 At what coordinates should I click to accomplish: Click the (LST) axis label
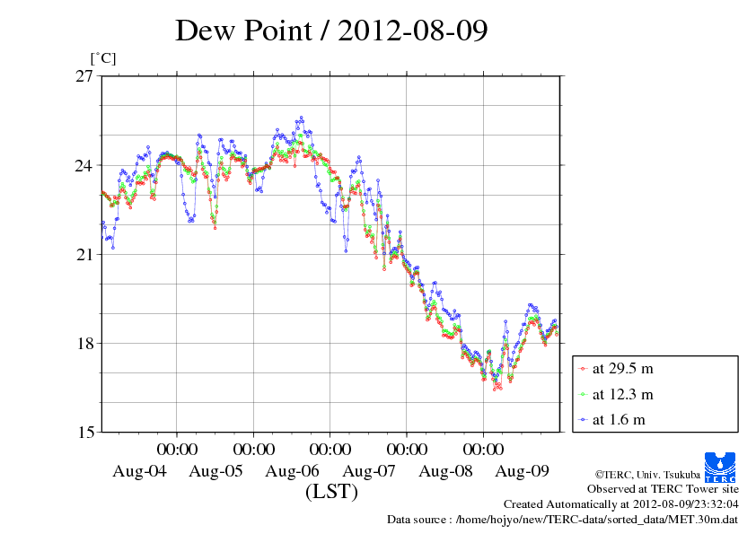[331, 492]
